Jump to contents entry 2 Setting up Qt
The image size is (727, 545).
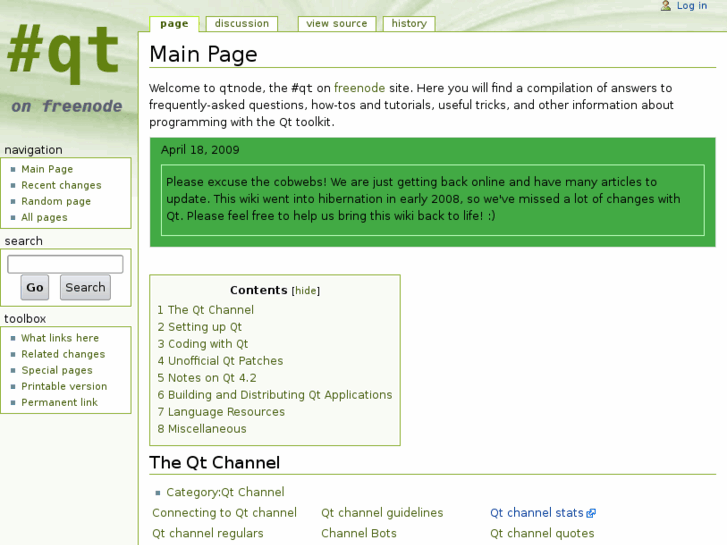(199, 327)
